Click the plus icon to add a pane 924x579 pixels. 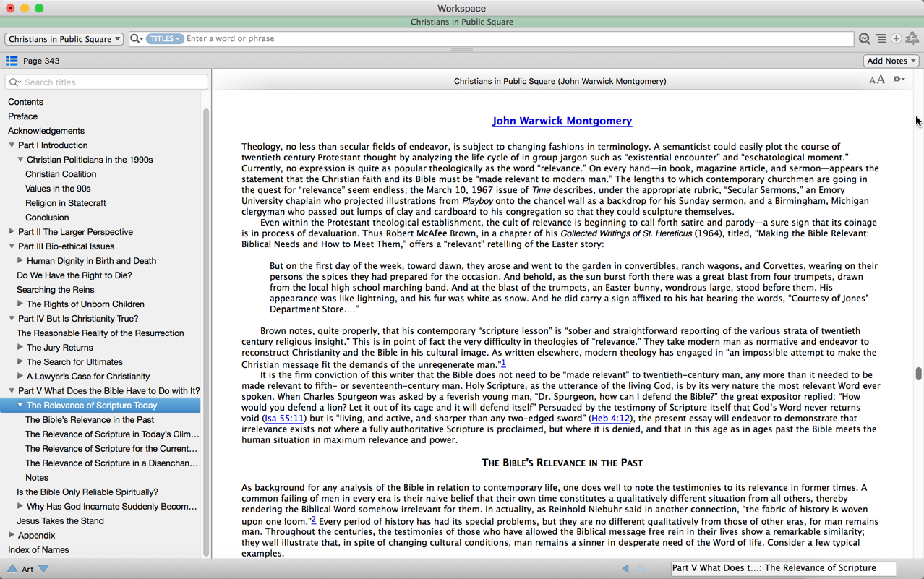click(x=897, y=39)
